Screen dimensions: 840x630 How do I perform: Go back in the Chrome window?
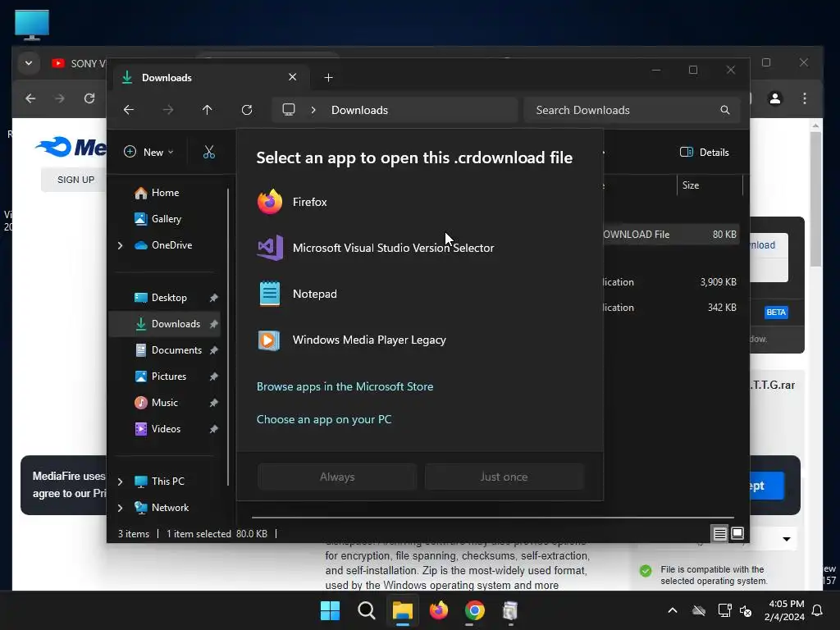pyautogui.click(x=30, y=98)
